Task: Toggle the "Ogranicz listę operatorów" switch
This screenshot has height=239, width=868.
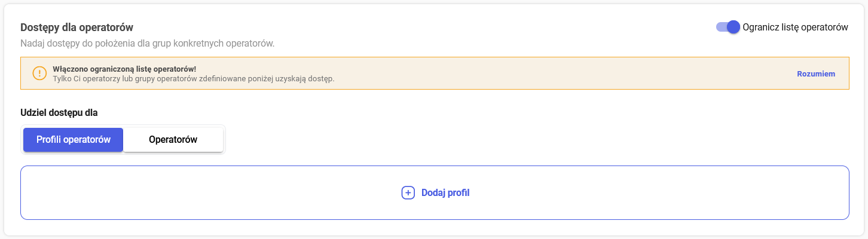Action: (728, 27)
